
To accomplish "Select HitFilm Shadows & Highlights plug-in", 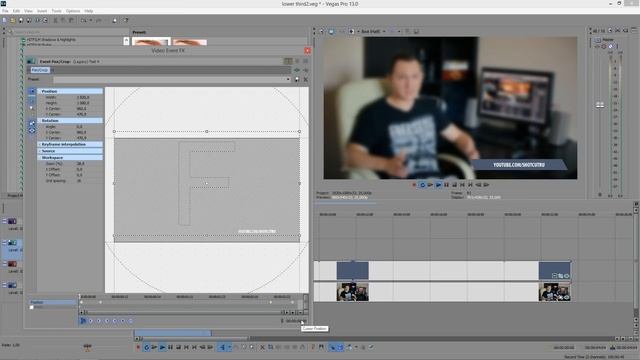I will [x=51, y=40].
